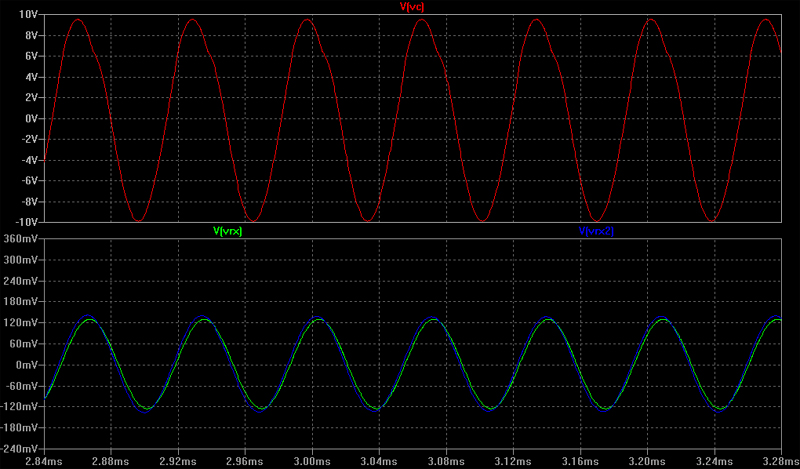The image size is (800, 469).
Task: Click the -10V axis label
Action: (26, 223)
